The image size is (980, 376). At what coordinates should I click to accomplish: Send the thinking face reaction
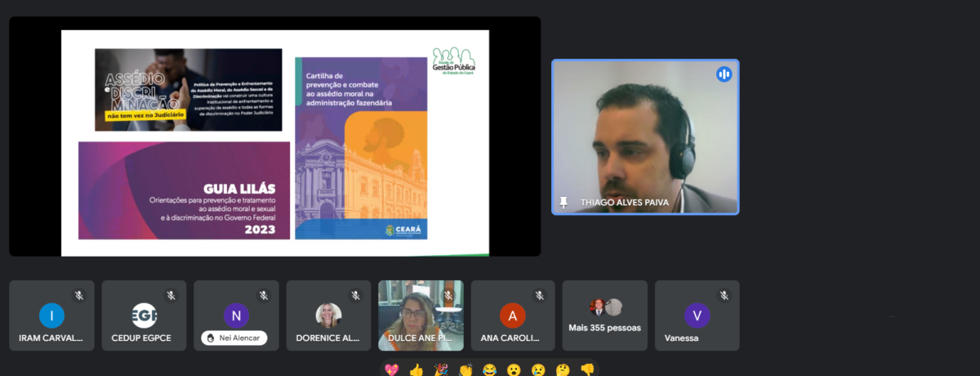click(x=563, y=369)
